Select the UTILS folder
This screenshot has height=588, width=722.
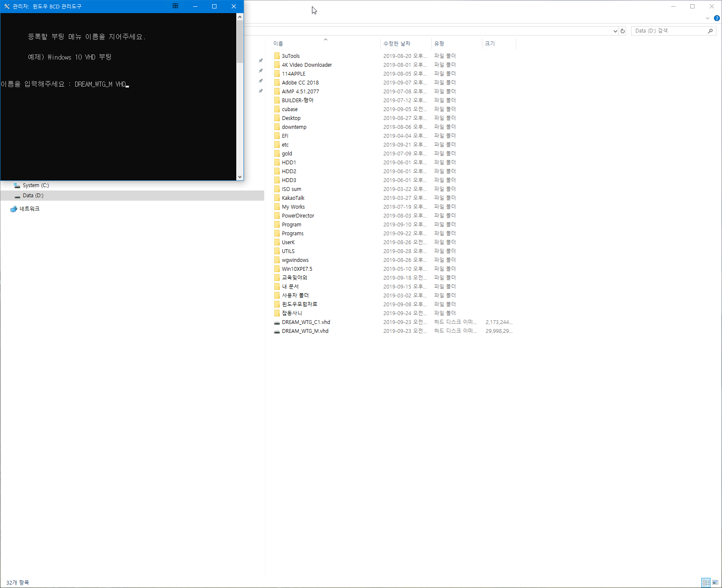pos(288,251)
